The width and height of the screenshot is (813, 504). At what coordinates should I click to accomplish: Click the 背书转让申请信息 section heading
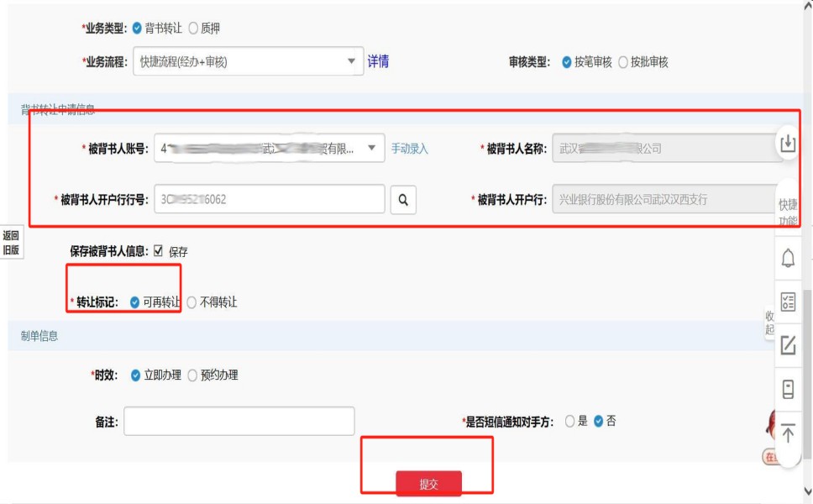tap(58, 109)
